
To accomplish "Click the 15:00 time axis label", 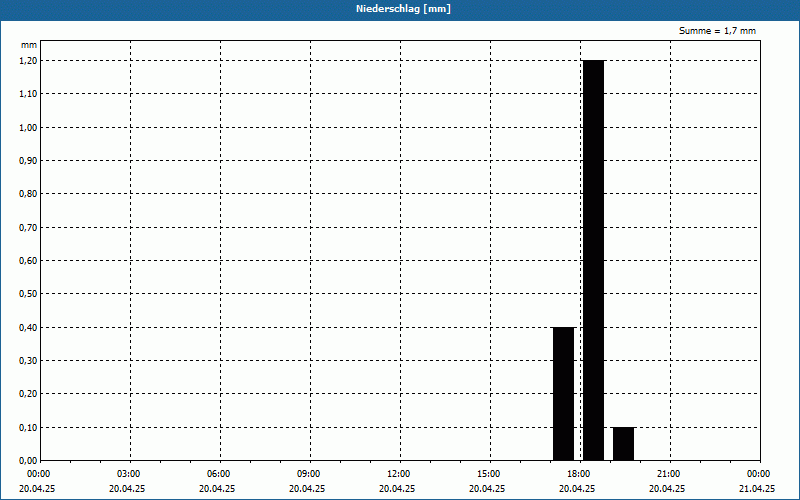I will (x=488, y=474).
